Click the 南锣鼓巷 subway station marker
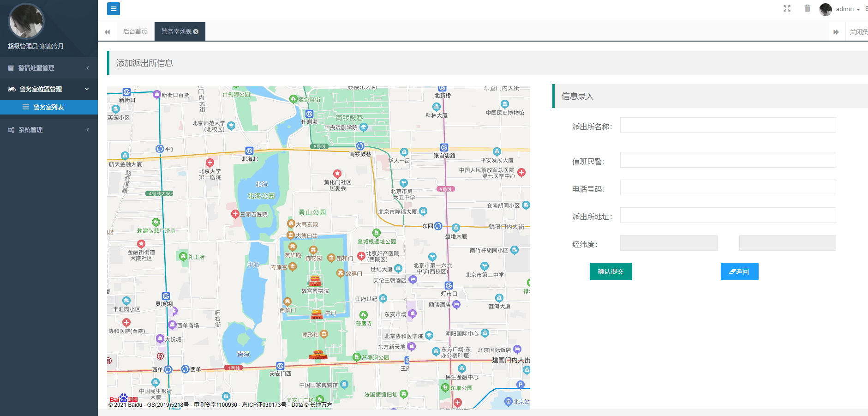Image resolution: width=868 pixels, height=416 pixels. point(360,146)
